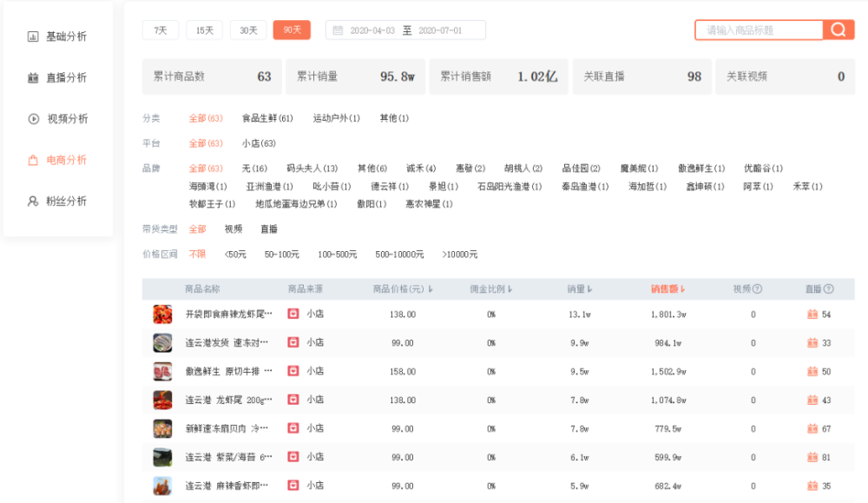This screenshot has height=503, width=868.
Task: Click shop icon in 连云港 紫菜/海苔 row
Action: coord(293,456)
